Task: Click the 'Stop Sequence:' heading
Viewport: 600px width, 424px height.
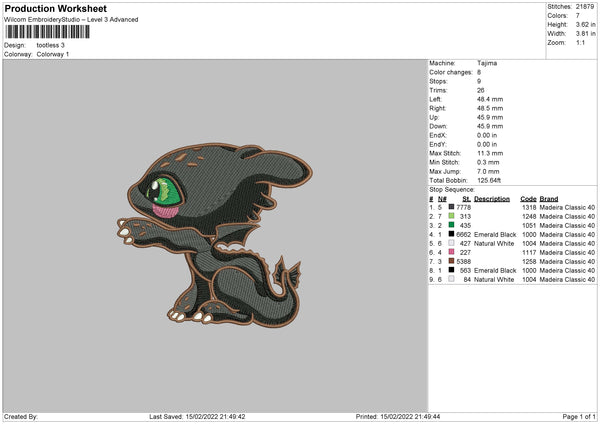Action: coord(452,189)
